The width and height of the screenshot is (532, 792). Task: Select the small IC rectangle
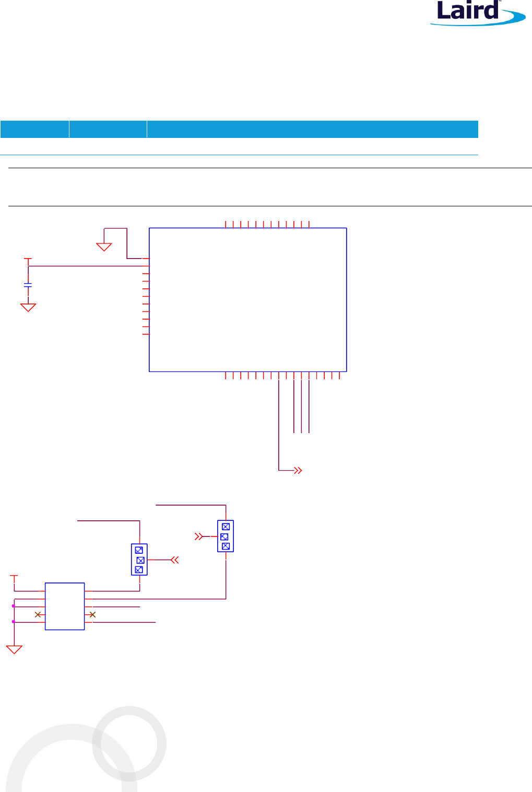[x=65, y=606]
